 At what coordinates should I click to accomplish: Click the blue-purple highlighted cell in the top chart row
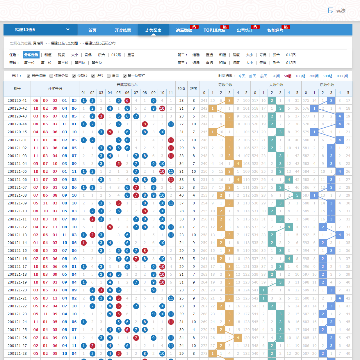click(331, 100)
